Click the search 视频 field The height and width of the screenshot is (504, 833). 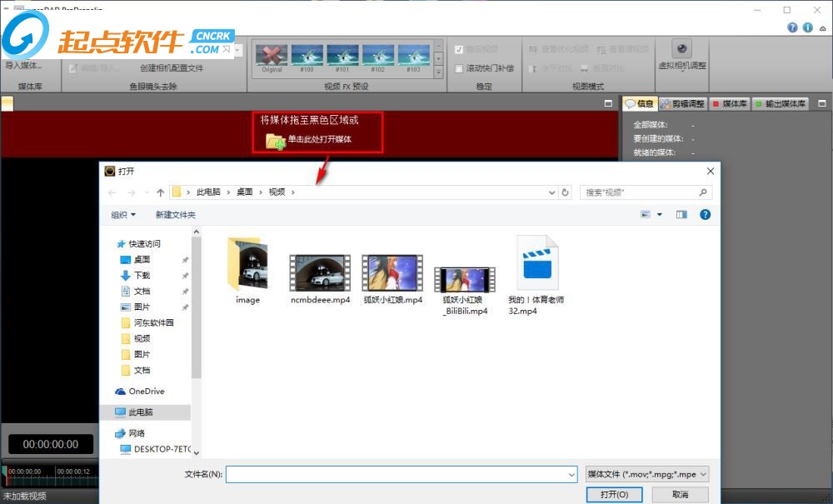click(646, 192)
